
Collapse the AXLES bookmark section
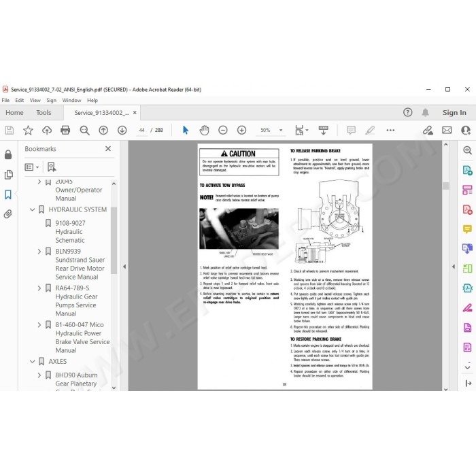32,362
